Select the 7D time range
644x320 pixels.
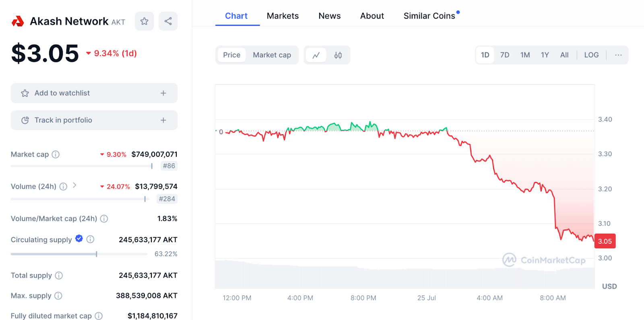[x=504, y=55]
